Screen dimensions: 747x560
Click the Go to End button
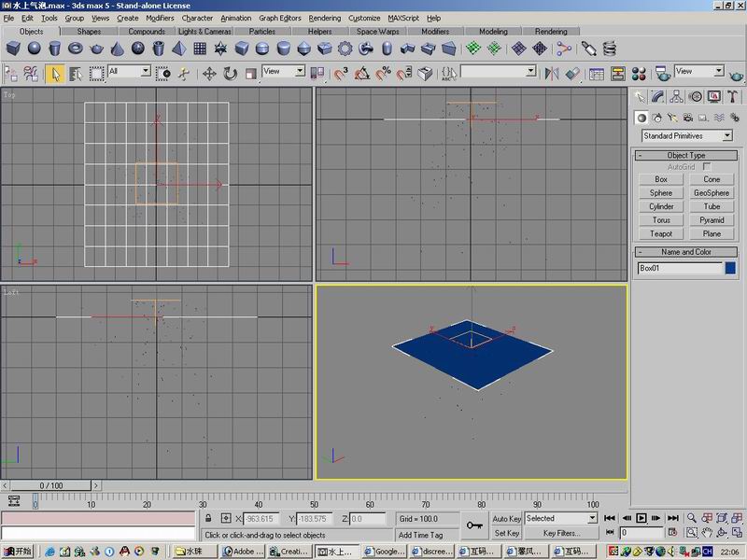click(x=672, y=518)
